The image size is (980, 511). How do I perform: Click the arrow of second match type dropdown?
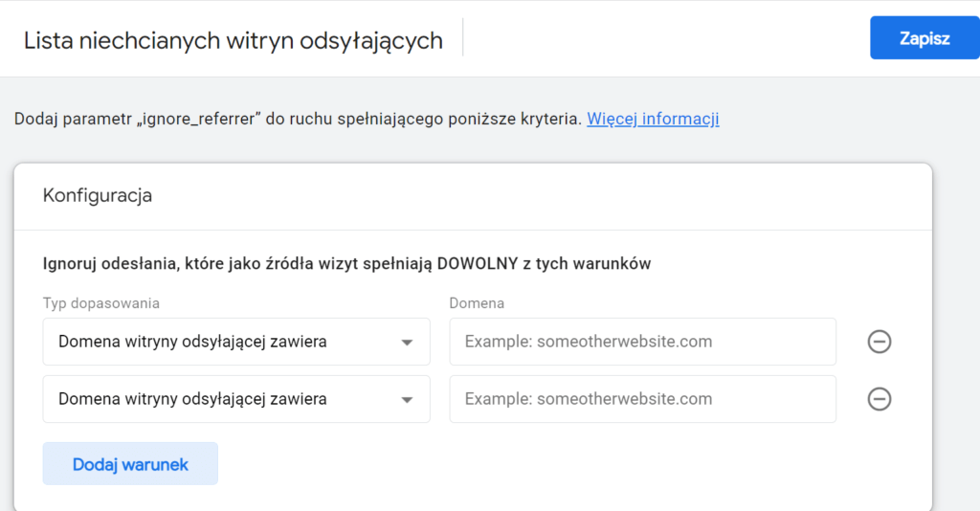[407, 400]
